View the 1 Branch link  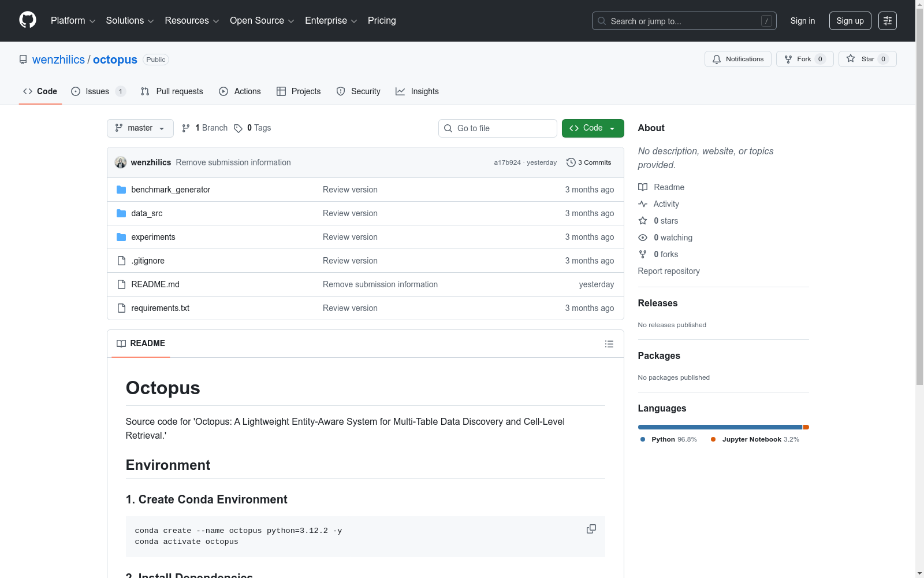pyautogui.click(x=205, y=128)
